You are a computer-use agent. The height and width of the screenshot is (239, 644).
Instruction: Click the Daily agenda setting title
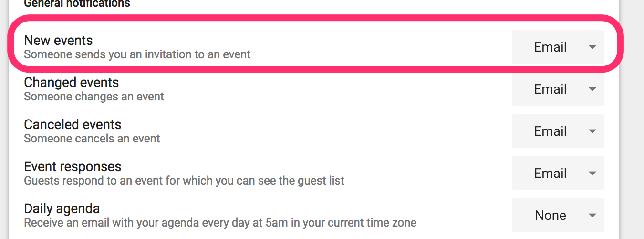pos(62,209)
